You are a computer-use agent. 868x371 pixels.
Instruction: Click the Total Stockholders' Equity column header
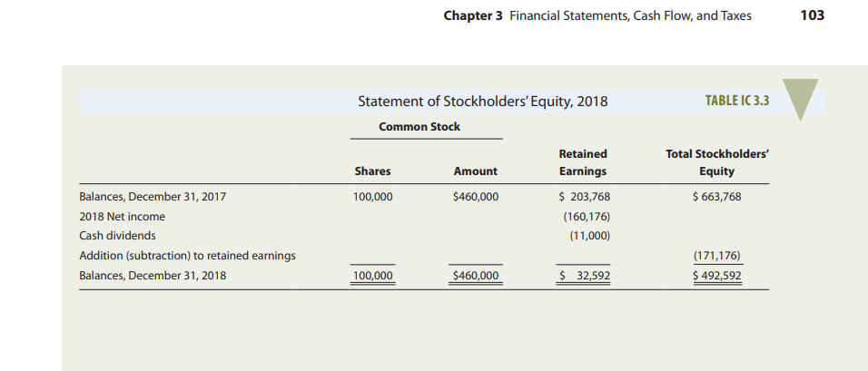(716, 162)
